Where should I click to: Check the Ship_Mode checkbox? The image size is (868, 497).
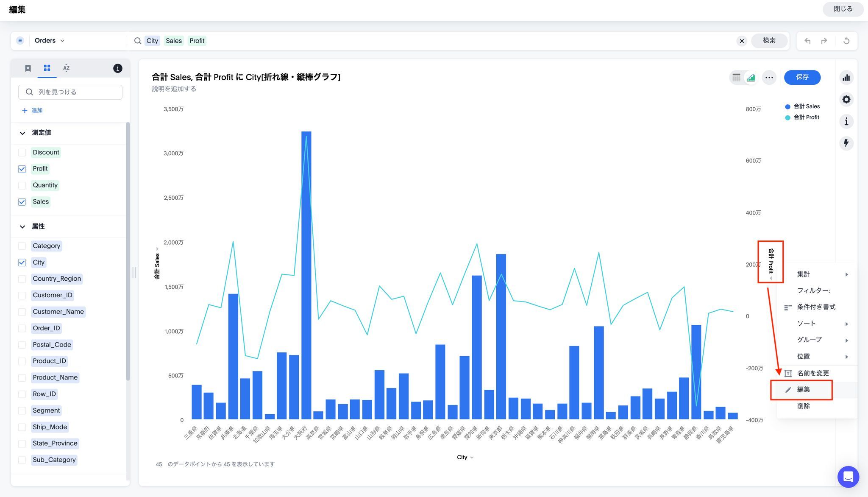point(22,427)
